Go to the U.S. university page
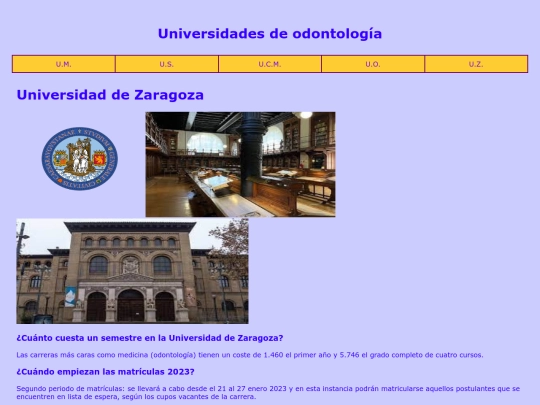 pyautogui.click(x=167, y=64)
